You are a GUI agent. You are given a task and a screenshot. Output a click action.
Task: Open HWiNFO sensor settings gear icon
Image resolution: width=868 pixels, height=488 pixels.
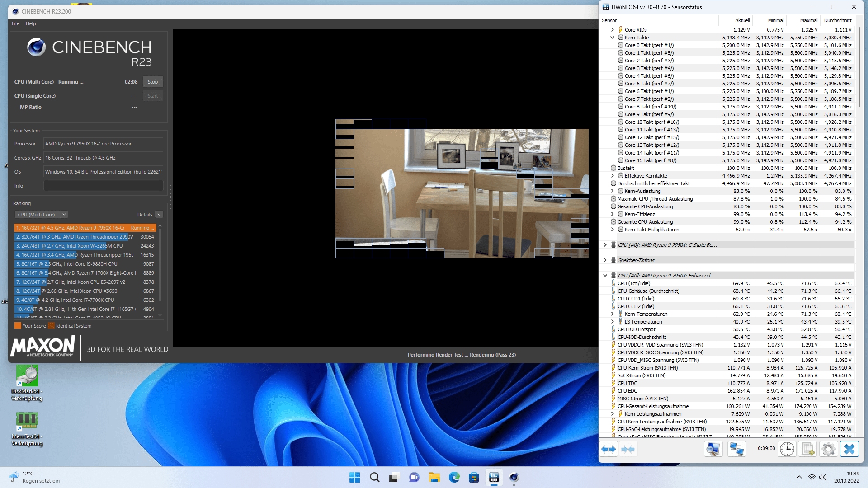click(x=828, y=449)
